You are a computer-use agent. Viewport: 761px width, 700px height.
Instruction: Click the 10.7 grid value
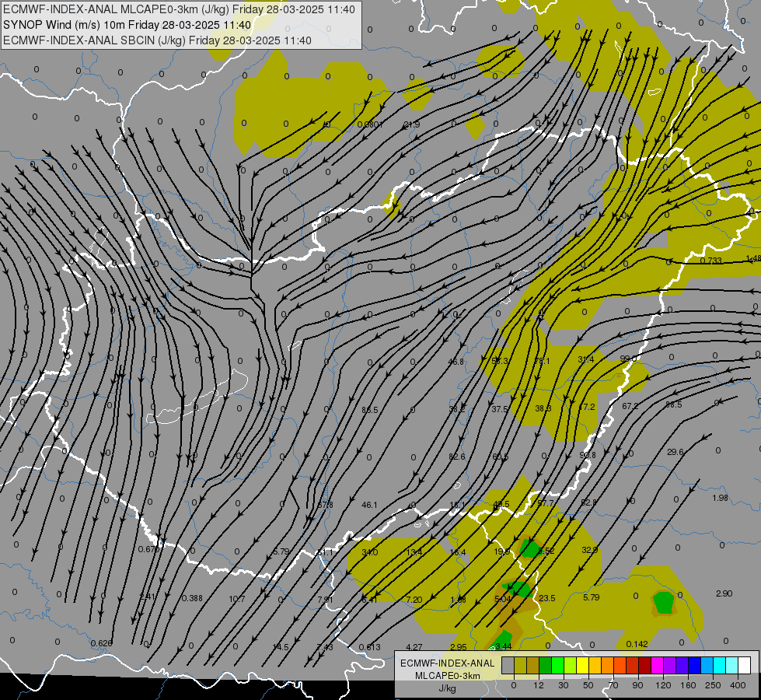[x=237, y=599]
